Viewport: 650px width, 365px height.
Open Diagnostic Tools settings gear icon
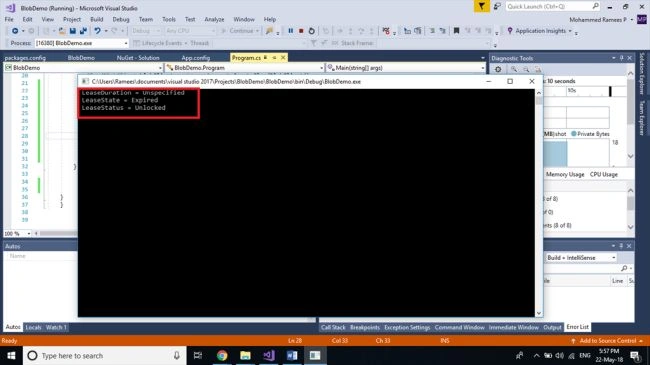coord(498,69)
